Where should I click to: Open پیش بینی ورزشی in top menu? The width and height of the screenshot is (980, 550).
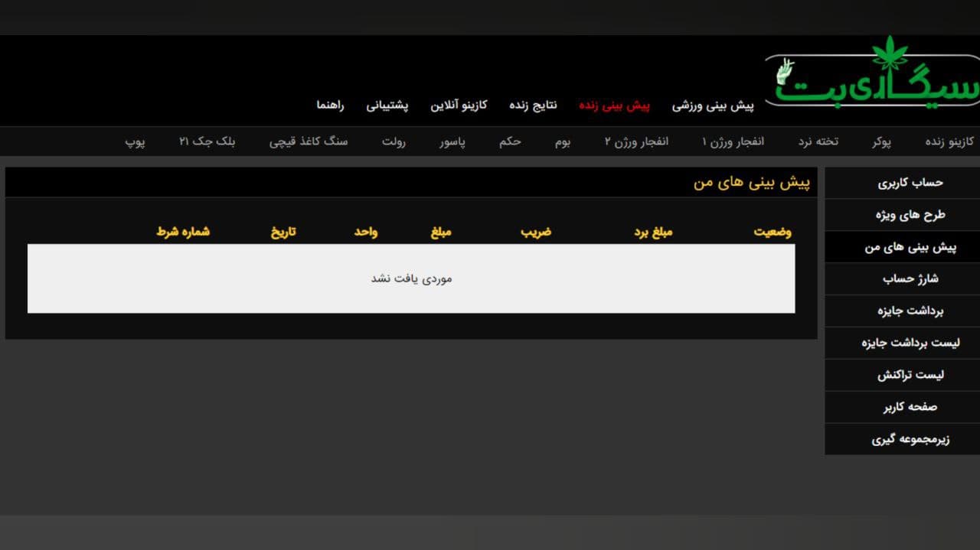pos(713,106)
